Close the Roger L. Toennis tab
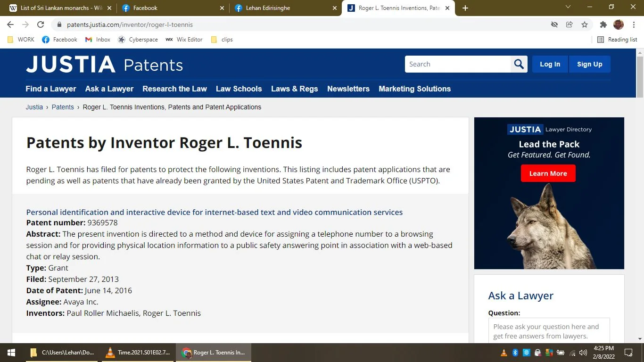644x362 pixels. [x=447, y=8]
